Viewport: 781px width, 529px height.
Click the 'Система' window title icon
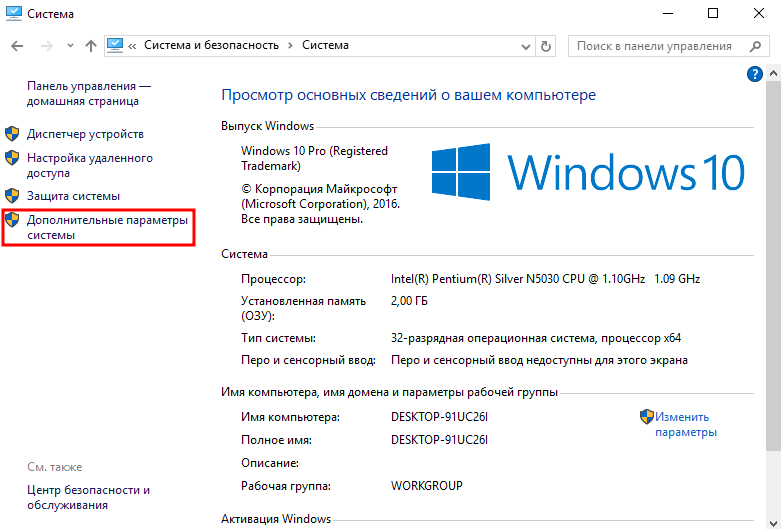coord(13,13)
